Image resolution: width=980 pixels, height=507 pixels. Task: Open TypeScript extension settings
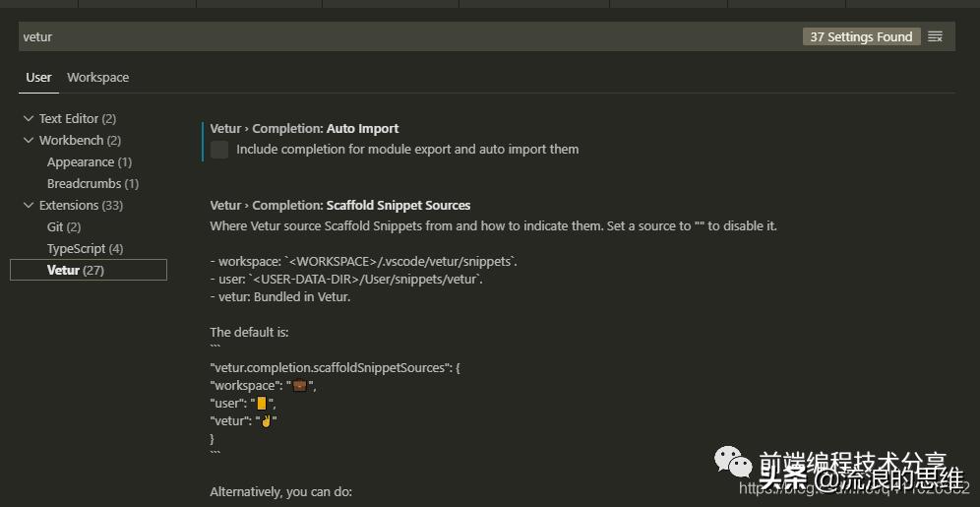(85, 249)
